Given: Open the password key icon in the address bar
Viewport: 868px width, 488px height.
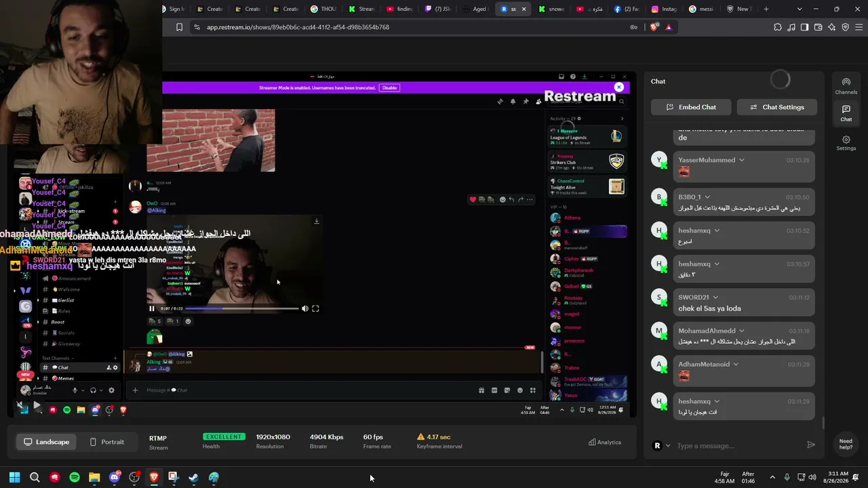Looking at the screenshot, I should [x=633, y=27].
